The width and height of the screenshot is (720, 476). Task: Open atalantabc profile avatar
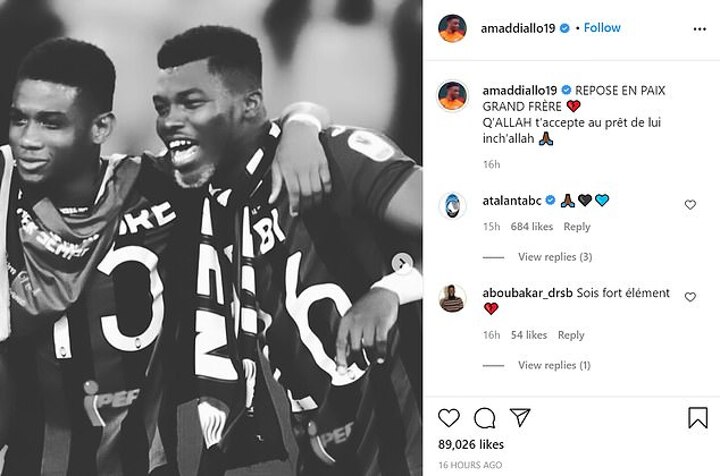pyautogui.click(x=452, y=206)
